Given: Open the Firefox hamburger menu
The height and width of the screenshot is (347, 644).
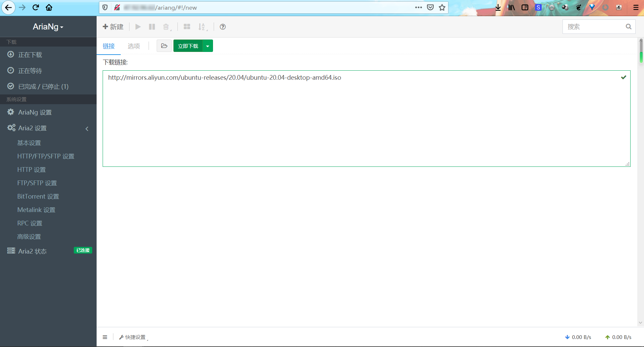Looking at the screenshot, I should [636, 7].
